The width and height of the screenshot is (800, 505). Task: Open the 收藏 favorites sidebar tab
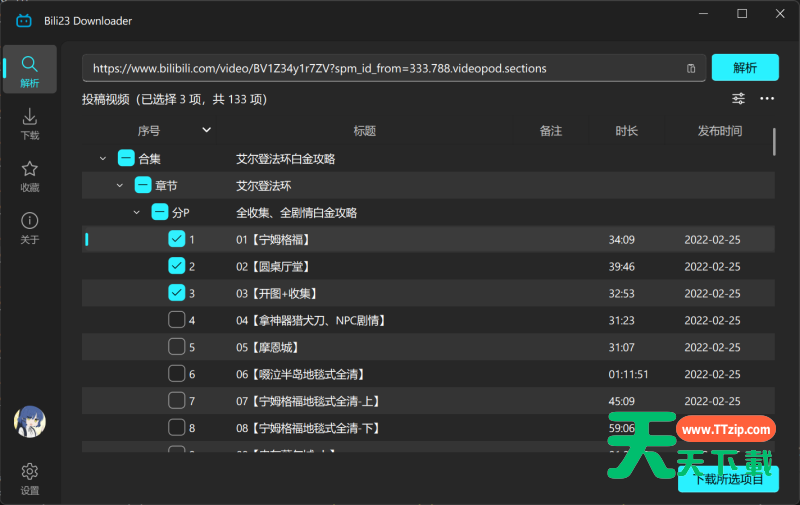[30, 176]
